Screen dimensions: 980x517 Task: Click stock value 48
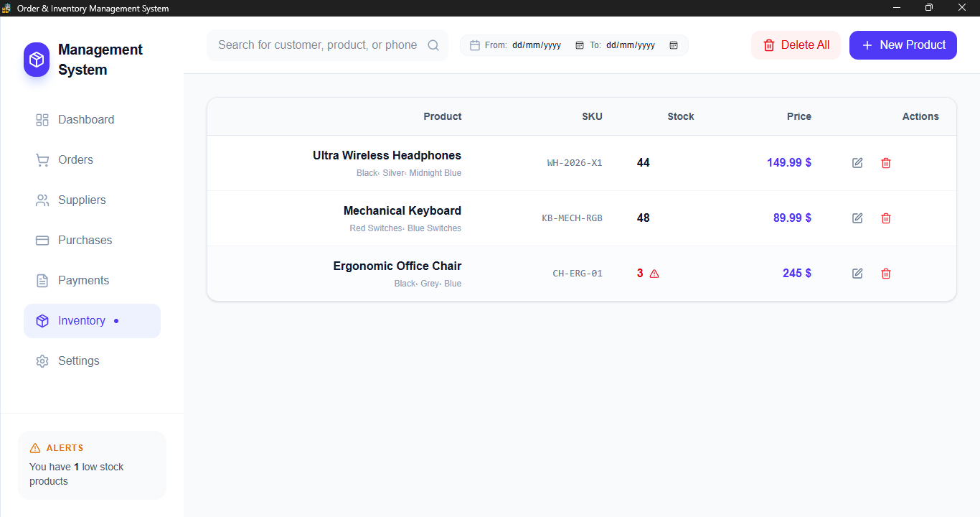pyautogui.click(x=644, y=218)
